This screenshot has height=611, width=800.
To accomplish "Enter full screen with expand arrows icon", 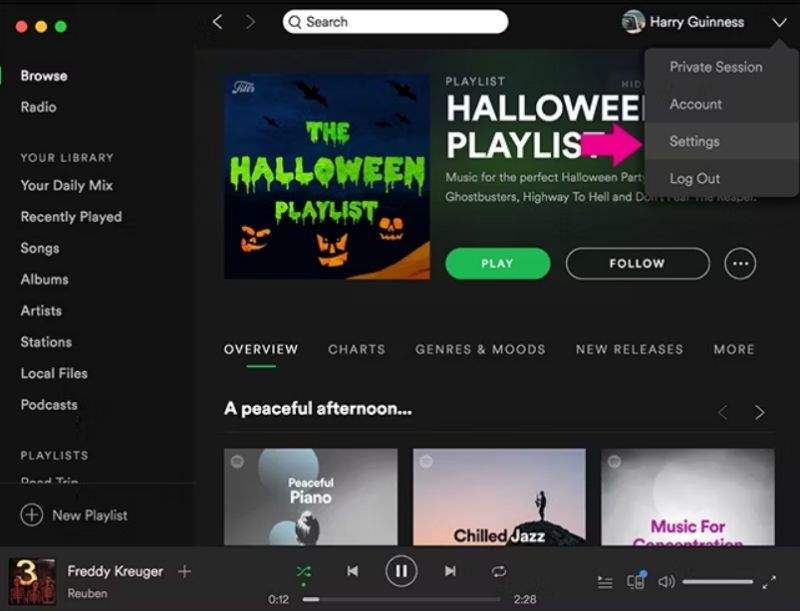I will pyautogui.click(x=769, y=582).
